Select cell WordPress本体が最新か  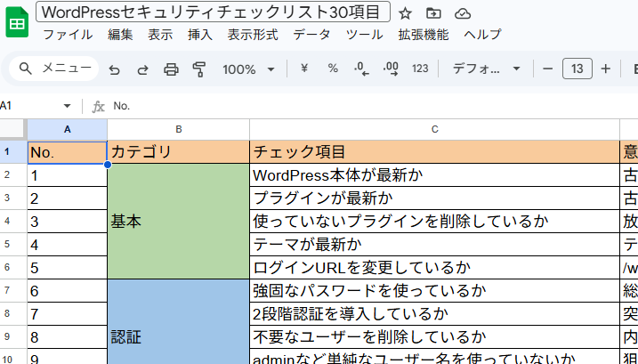[x=434, y=175]
